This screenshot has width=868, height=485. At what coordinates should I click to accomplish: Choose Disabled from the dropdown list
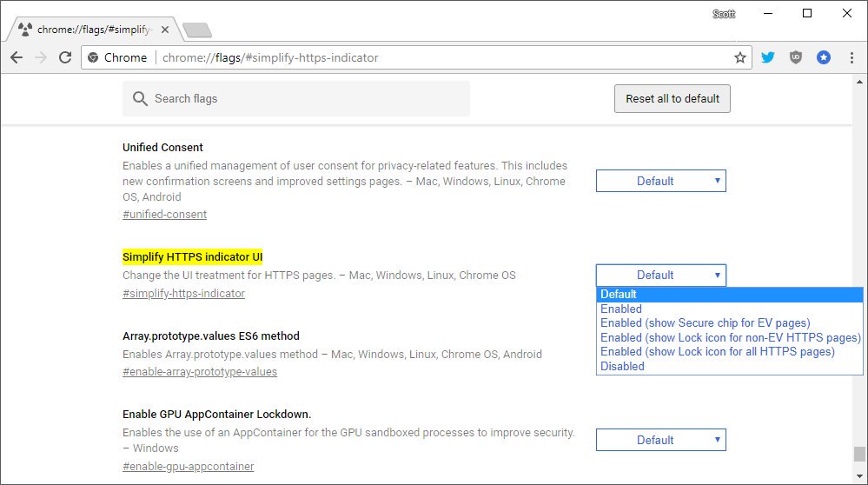click(622, 366)
